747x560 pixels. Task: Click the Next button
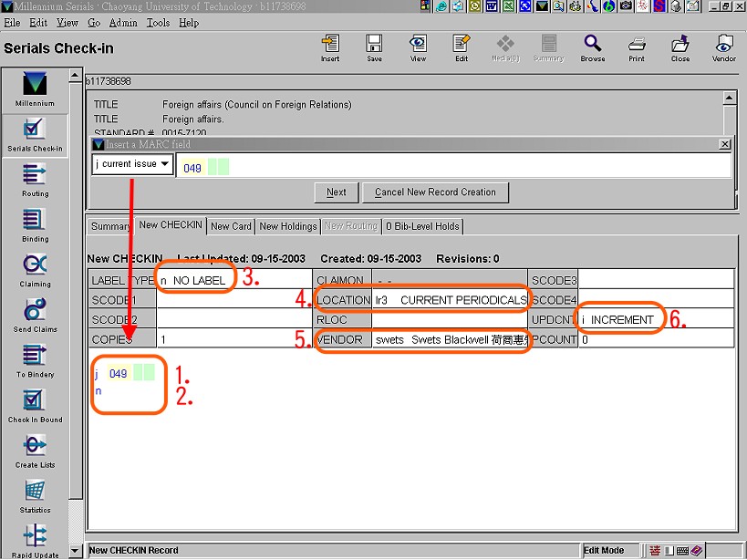336,192
